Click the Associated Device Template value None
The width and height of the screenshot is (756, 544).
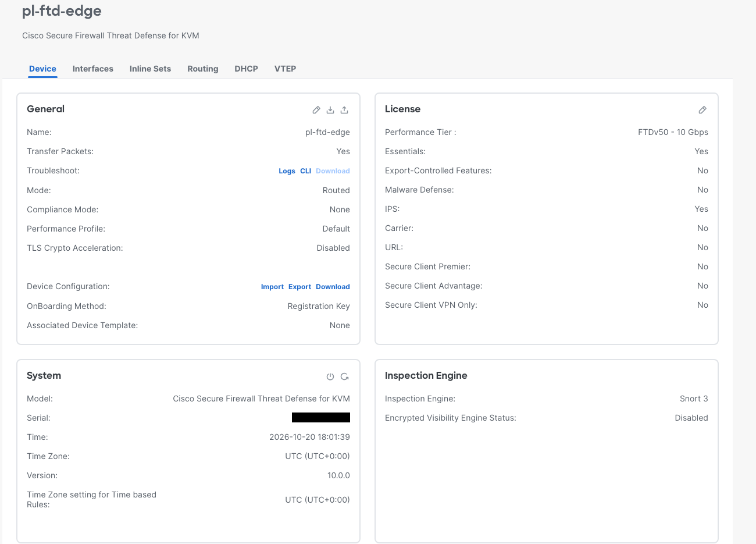(340, 325)
